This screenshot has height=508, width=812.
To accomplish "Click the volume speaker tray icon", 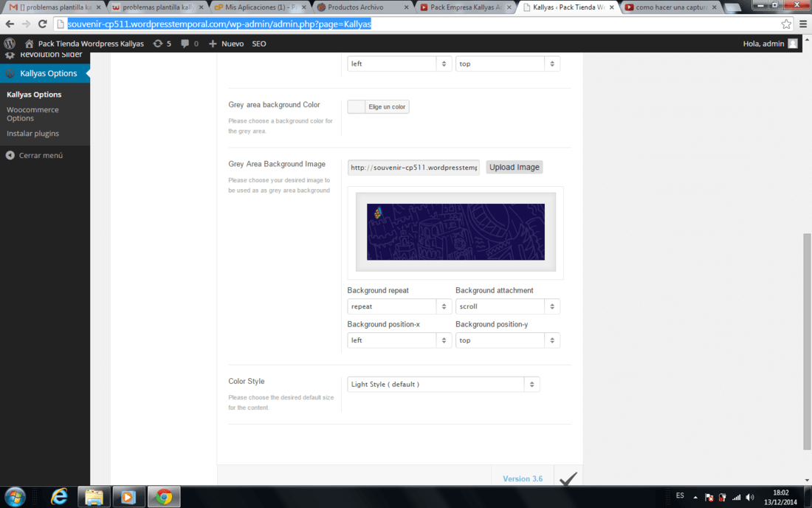I will (x=750, y=498).
